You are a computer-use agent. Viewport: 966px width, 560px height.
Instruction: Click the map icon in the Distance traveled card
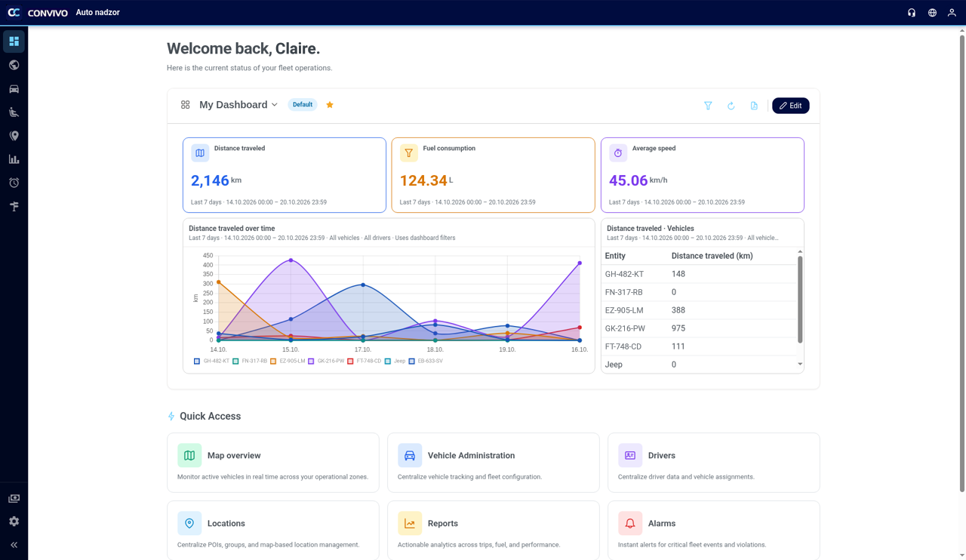pyautogui.click(x=200, y=153)
